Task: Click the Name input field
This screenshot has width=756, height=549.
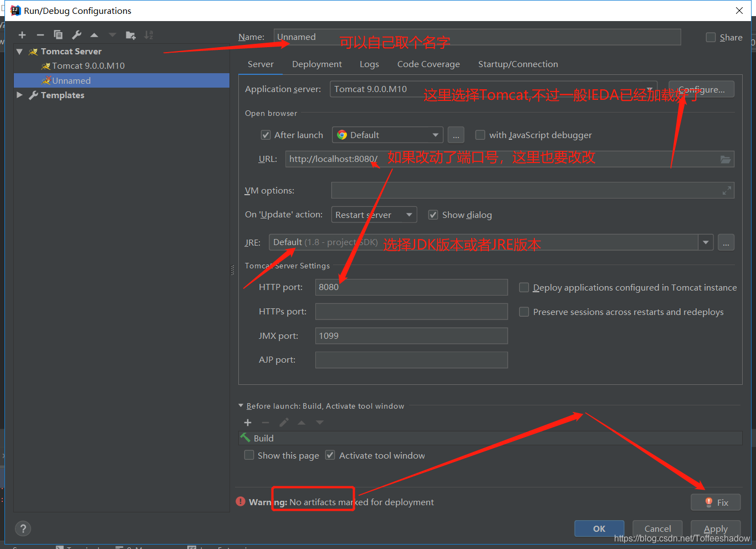Action: click(477, 37)
